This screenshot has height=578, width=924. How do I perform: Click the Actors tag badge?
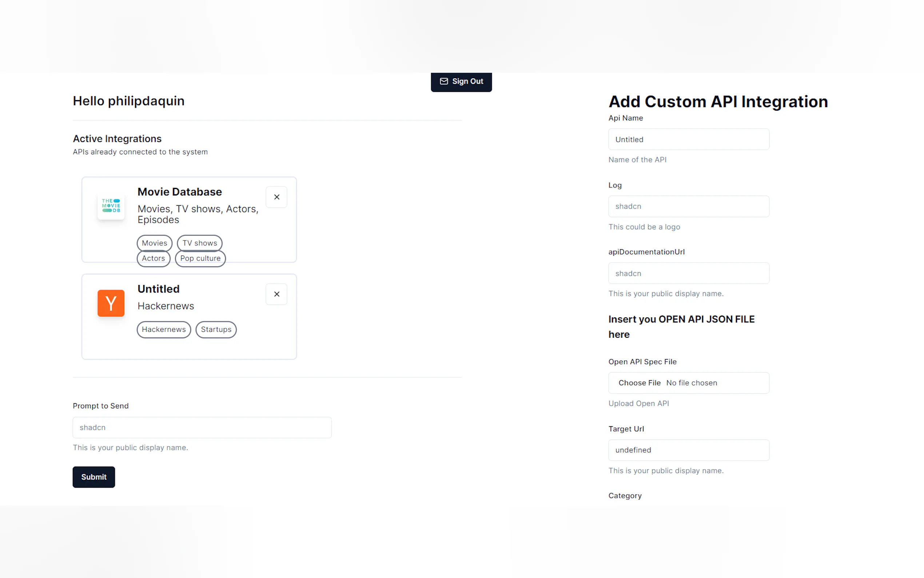[153, 258]
